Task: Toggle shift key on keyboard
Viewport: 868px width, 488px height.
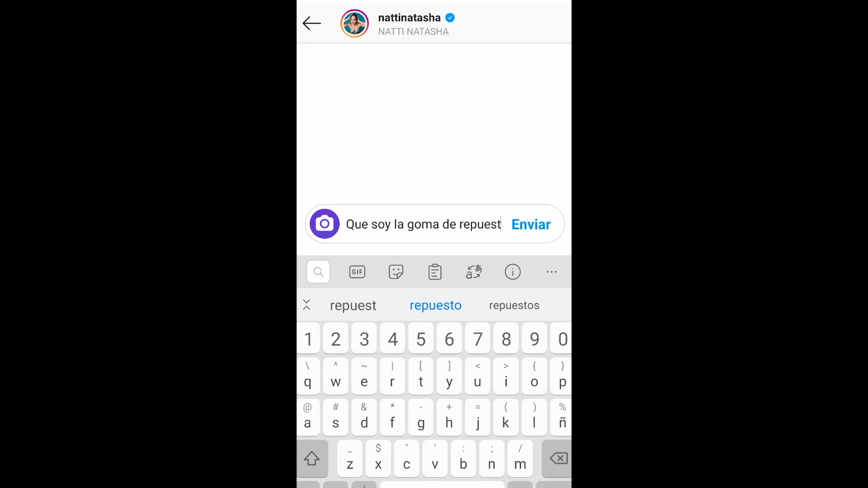Action: tap(312, 459)
